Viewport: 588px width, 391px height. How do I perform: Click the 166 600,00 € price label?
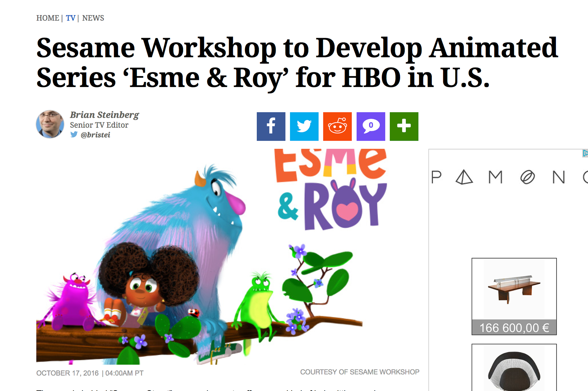(x=514, y=328)
